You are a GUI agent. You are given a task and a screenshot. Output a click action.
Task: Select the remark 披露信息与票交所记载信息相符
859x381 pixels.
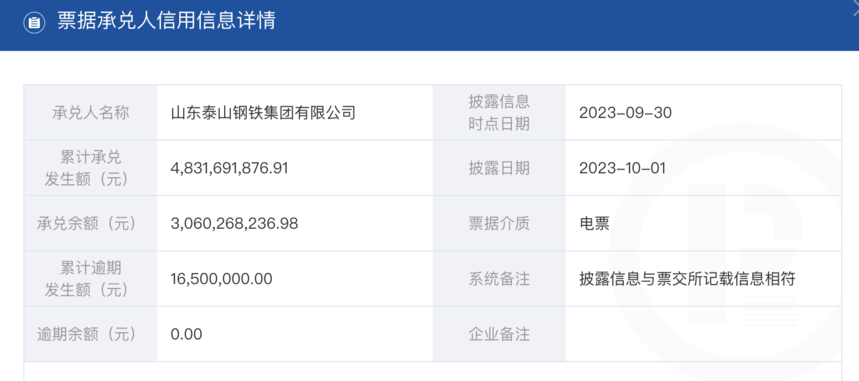click(687, 279)
